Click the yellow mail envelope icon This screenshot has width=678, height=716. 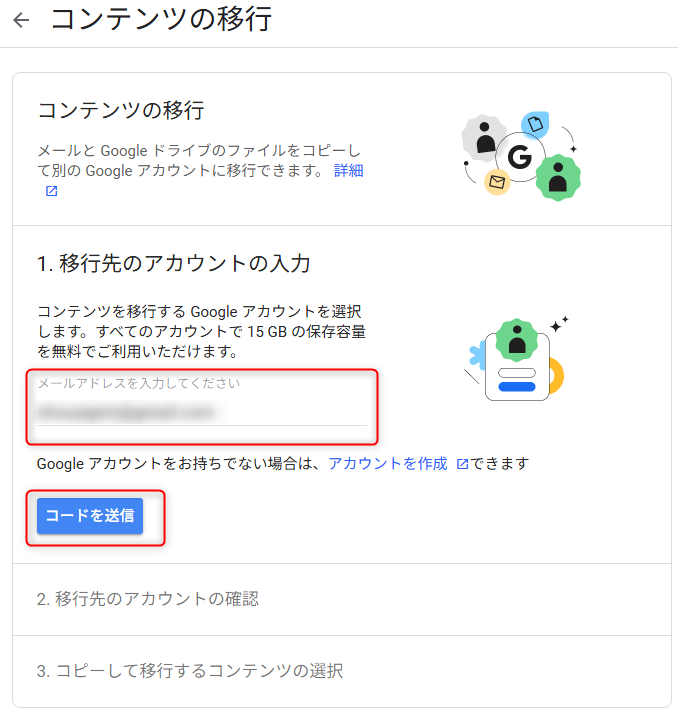(497, 182)
